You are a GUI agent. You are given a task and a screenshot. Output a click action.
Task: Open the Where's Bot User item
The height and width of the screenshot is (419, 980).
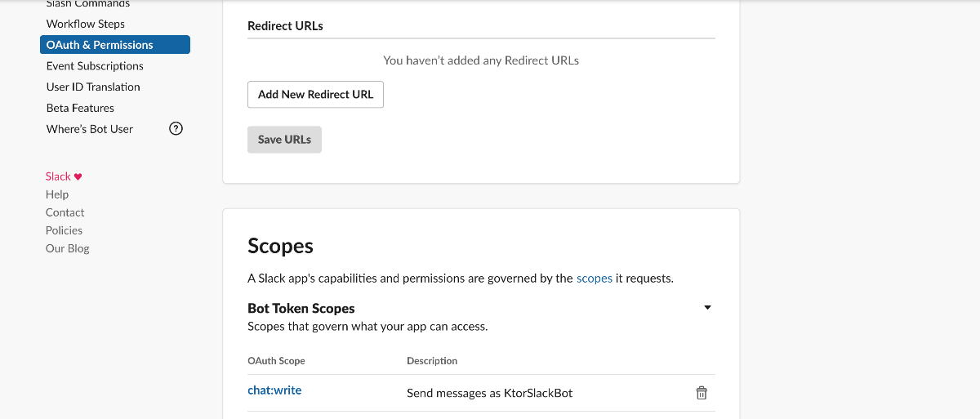coord(90,129)
